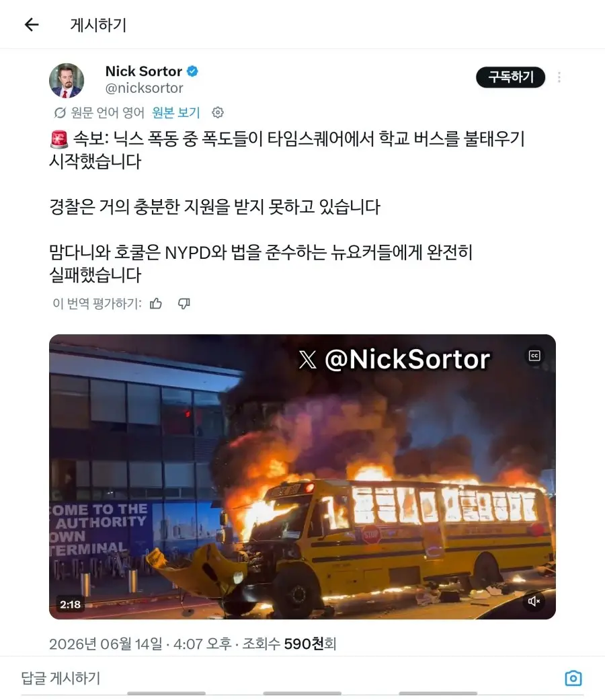Click the blue verified badge

(192, 71)
